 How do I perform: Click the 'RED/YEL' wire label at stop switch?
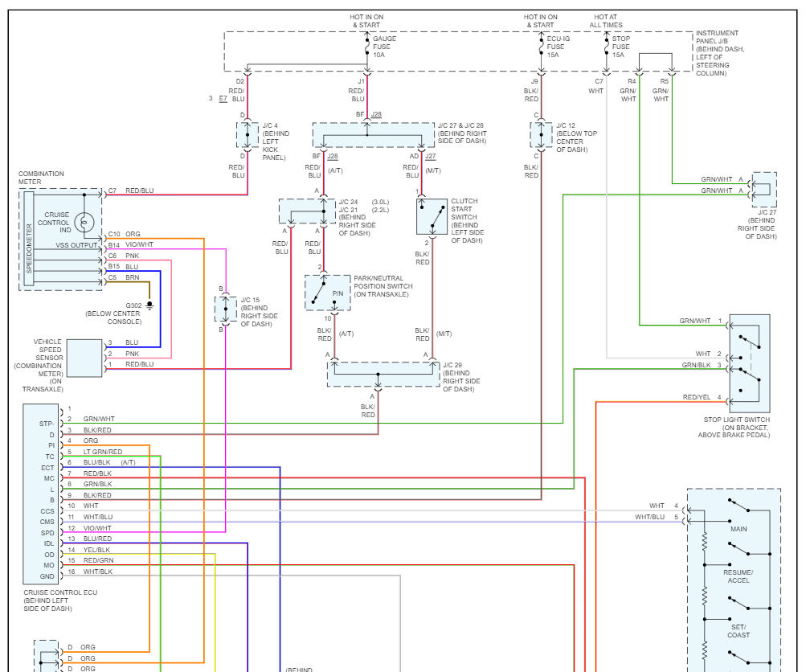pos(697,397)
